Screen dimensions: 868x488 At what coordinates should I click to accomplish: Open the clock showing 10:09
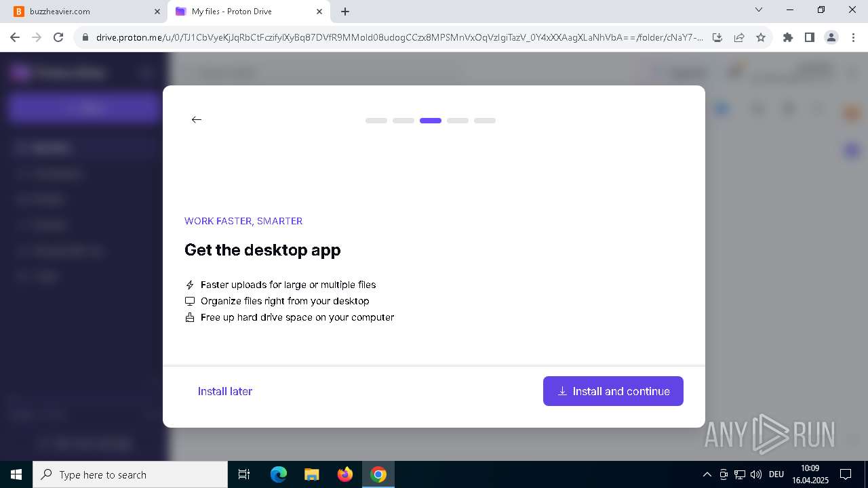click(810, 474)
